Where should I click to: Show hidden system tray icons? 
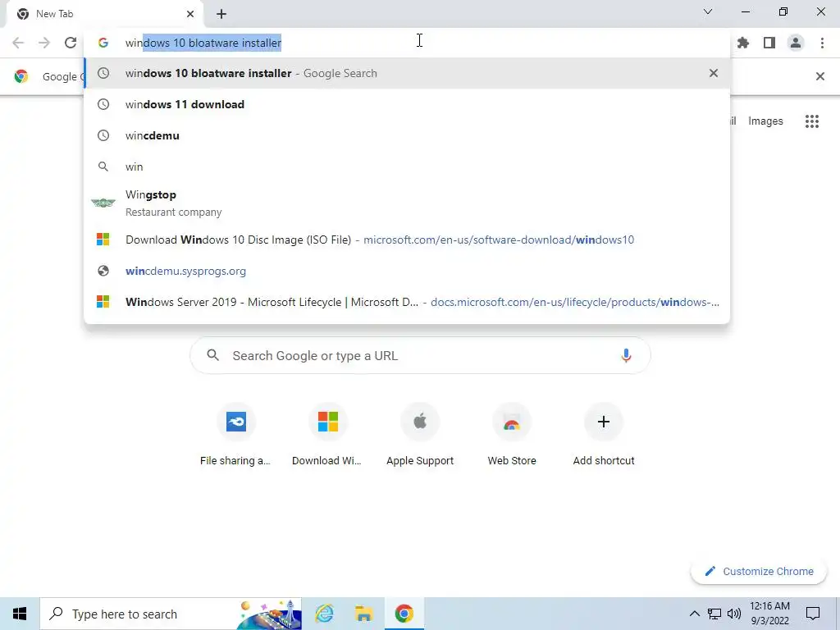(694, 614)
